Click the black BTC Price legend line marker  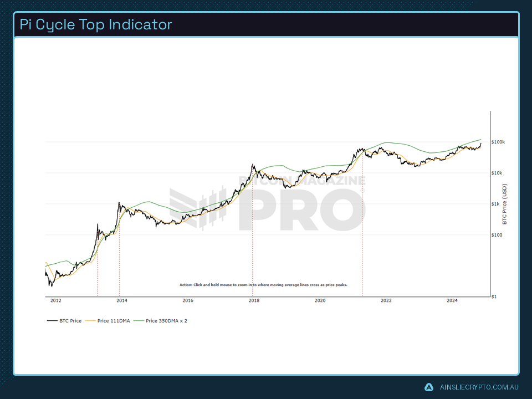pos(54,320)
